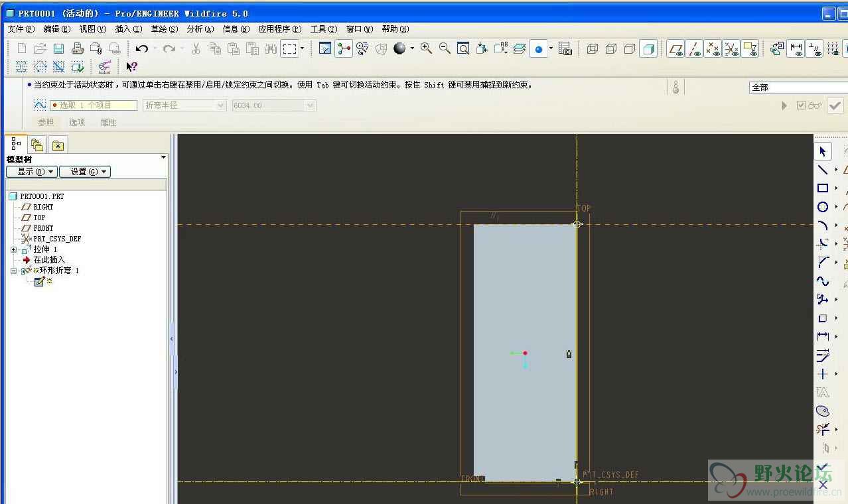The width and height of the screenshot is (848, 504).
Task: Click the redo arrow icon
Action: coord(169,48)
